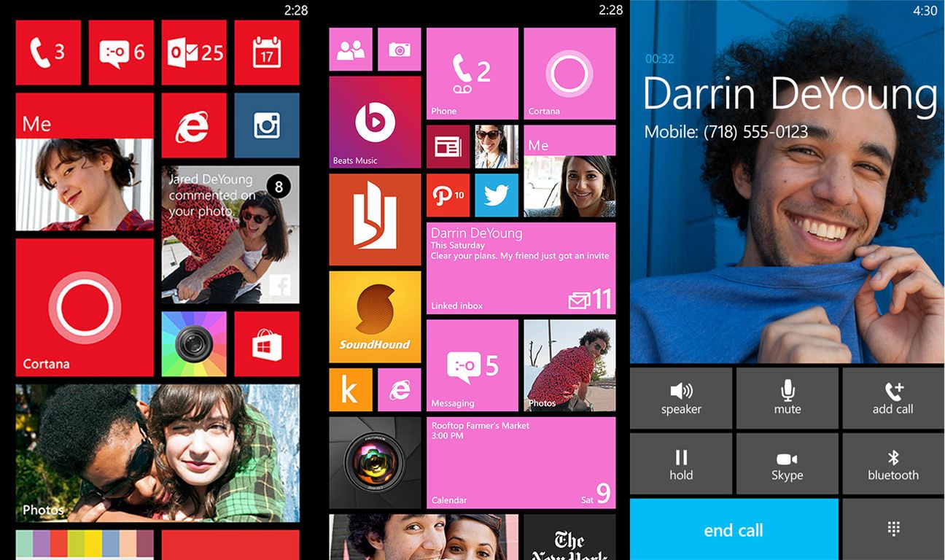The width and height of the screenshot is (945, 560).
Task: Open the orange bookmark-logo app tile
Action: tap(375, 219)
